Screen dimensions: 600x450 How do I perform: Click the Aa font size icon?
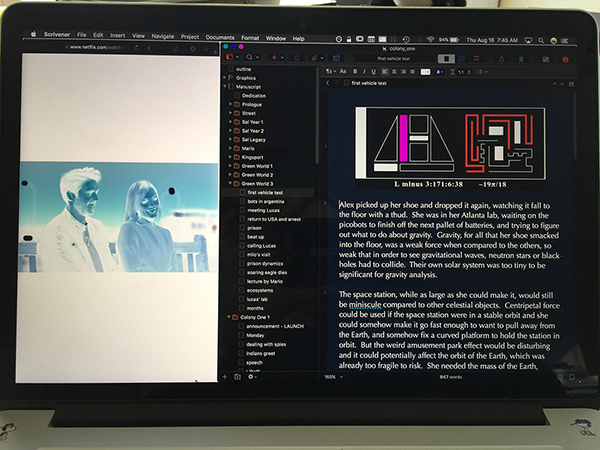point(343,71)
